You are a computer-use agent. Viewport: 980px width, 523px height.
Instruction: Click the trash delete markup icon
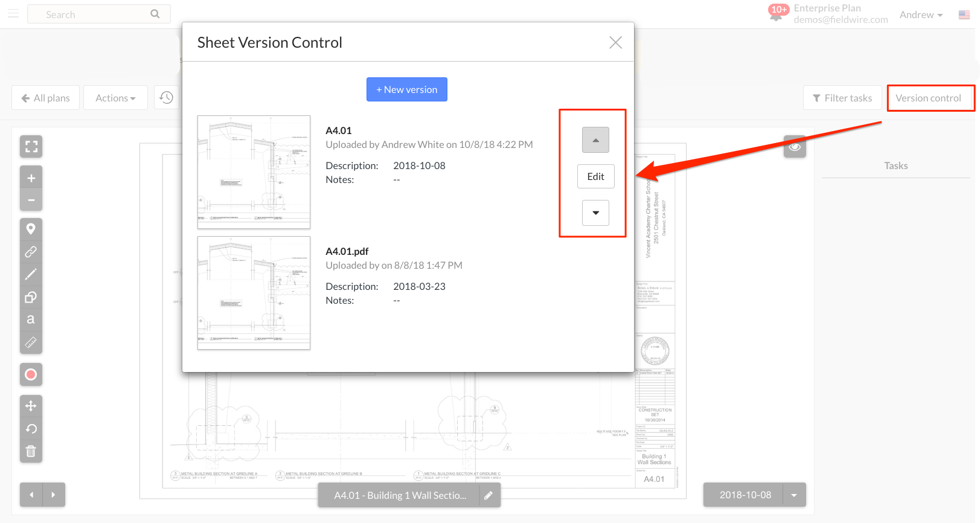[31, 451]
